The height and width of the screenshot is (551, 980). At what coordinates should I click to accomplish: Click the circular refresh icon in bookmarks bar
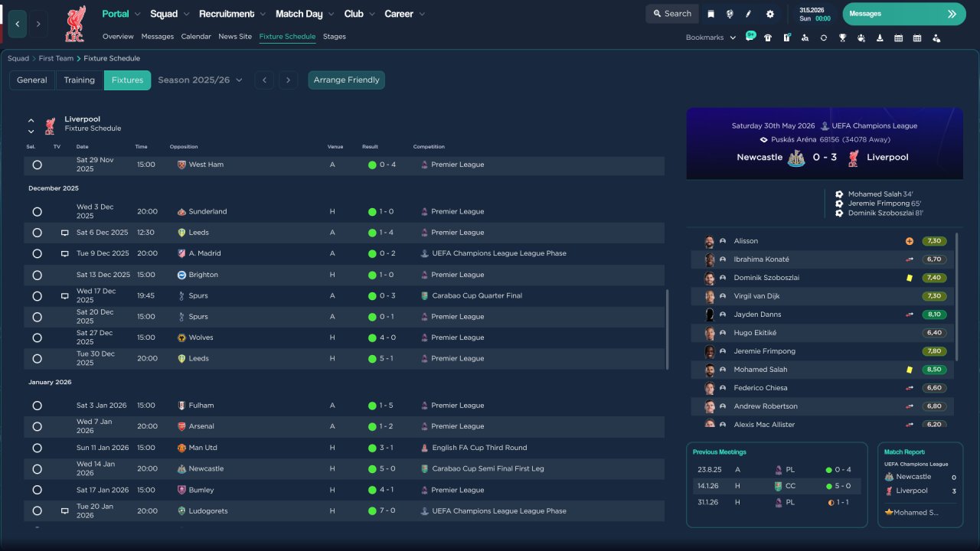[x=824, y=37]
